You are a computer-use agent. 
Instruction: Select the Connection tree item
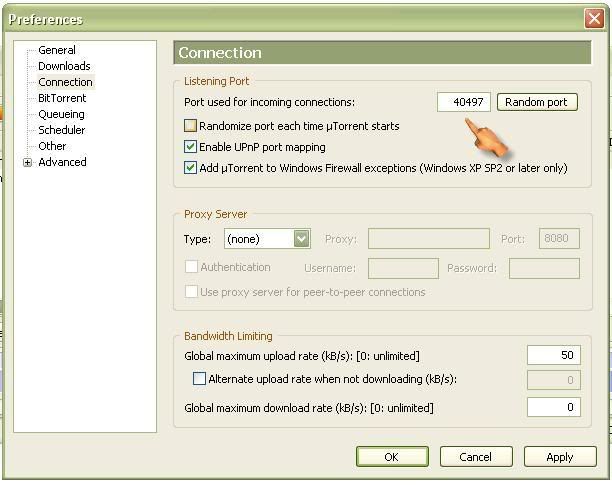[65, 82]
